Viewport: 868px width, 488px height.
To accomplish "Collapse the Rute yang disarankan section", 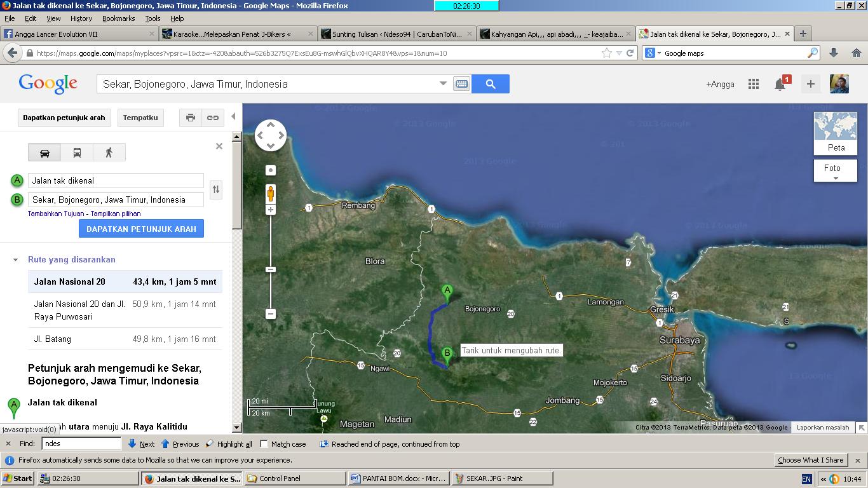I will pyautogui.click(x=16, y=260).
